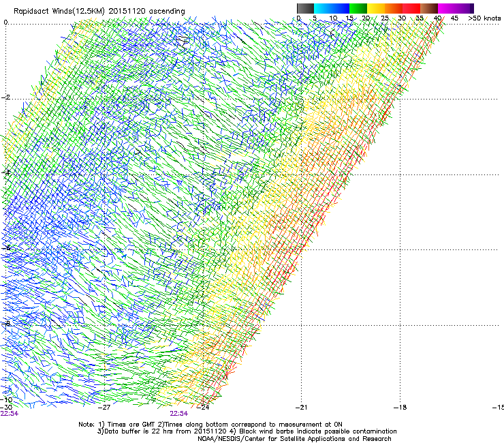The width and height of the screenshot is (504, 443).
Task: Click the '45' legend scale label
Action: 454,18
